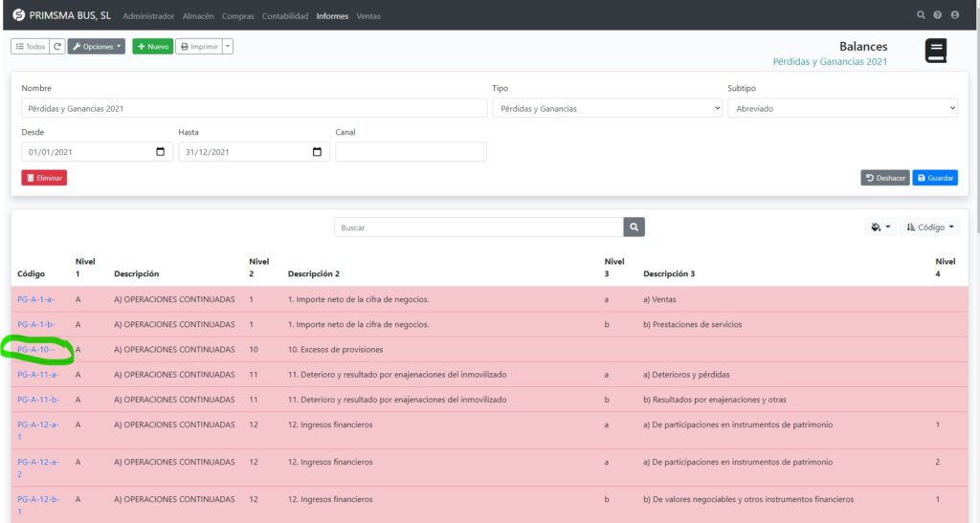Open the Contabilidad menu
The width and height of the screenshot is (980, 523).
click(x=285, y=16)
